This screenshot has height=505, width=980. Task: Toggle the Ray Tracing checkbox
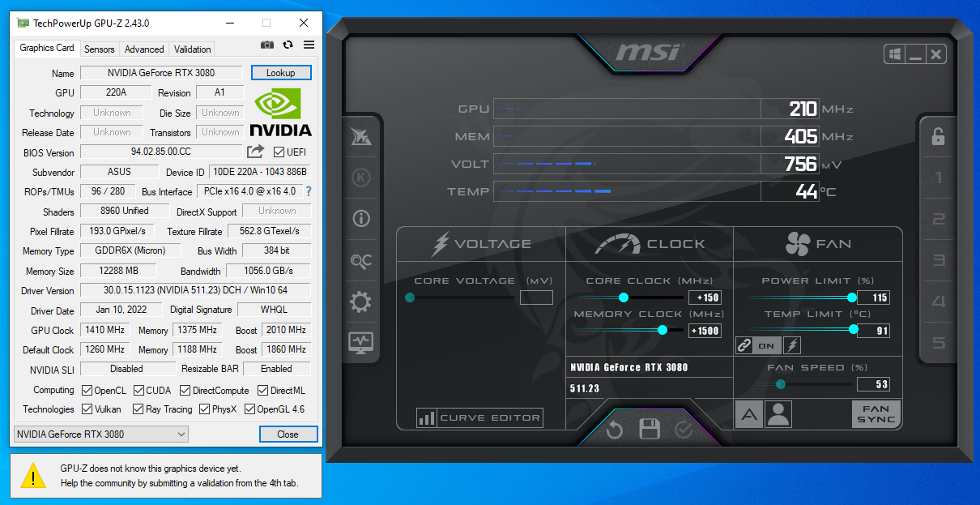[138, 409]
